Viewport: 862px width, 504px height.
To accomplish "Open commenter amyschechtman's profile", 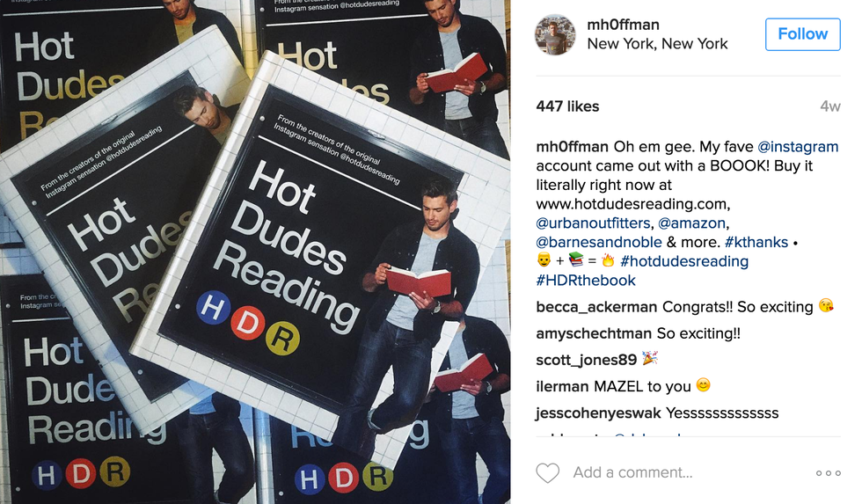I will pyautogui.click(x=594, y=333).
